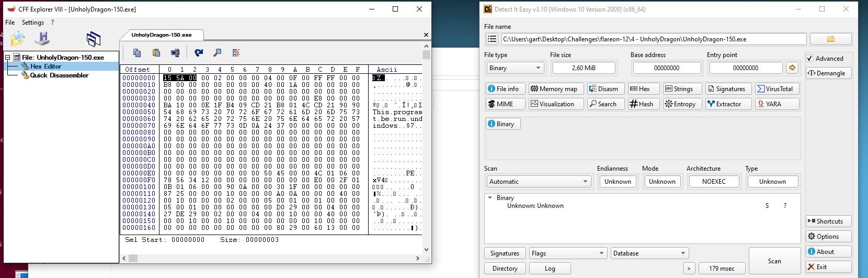Select Quick Disassembler in the tree
Viewport: 868px width, 278px height.
tap(59, 75)
